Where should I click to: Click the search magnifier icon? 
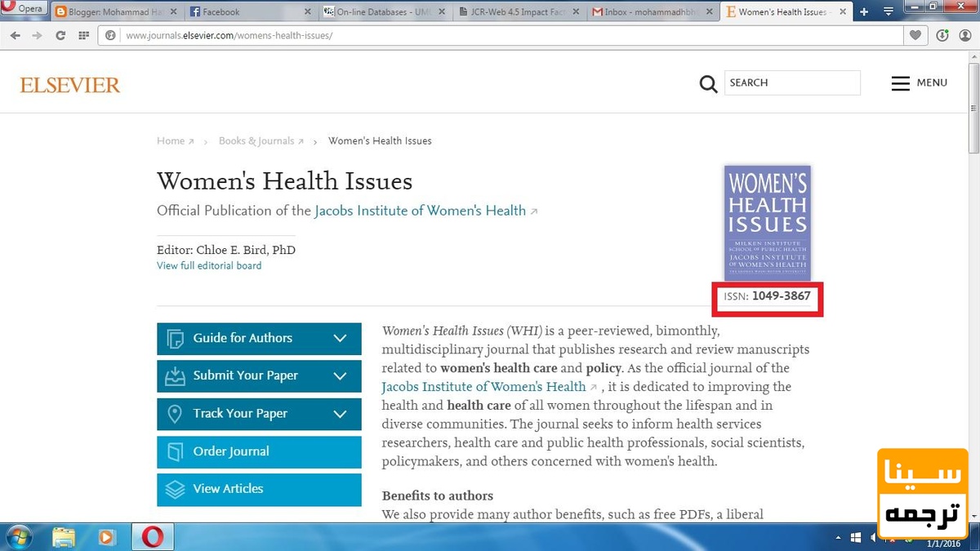pos(708,83)
